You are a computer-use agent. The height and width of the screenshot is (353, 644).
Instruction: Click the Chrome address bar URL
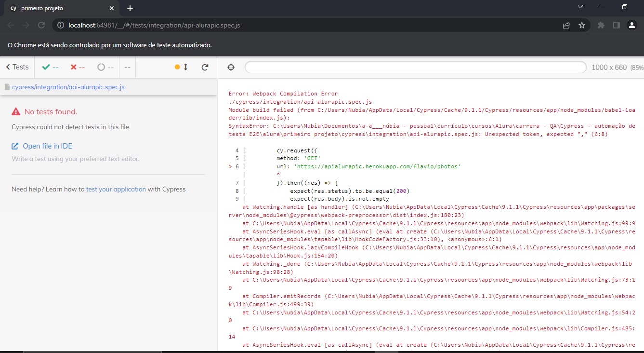[154, 25]
